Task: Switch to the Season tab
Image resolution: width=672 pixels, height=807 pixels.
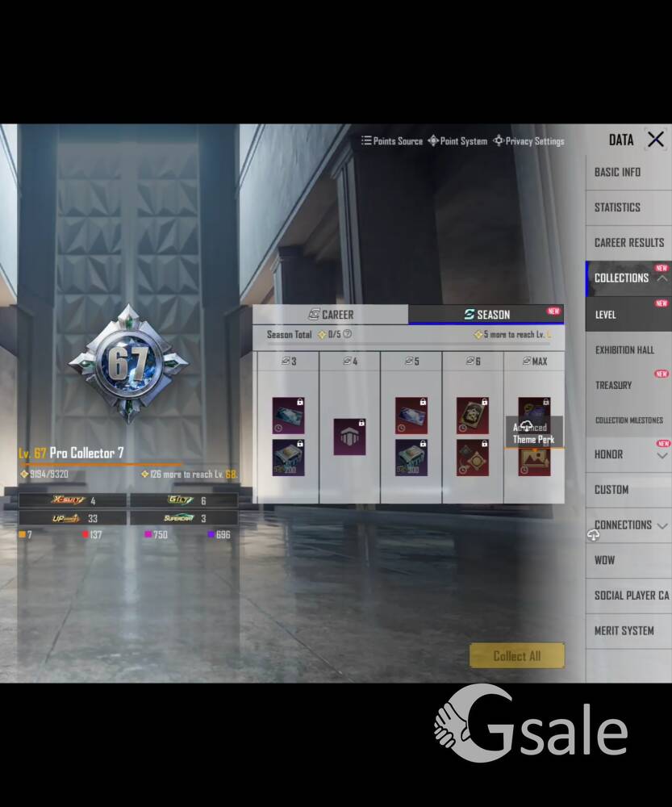Action: [486, 315]
